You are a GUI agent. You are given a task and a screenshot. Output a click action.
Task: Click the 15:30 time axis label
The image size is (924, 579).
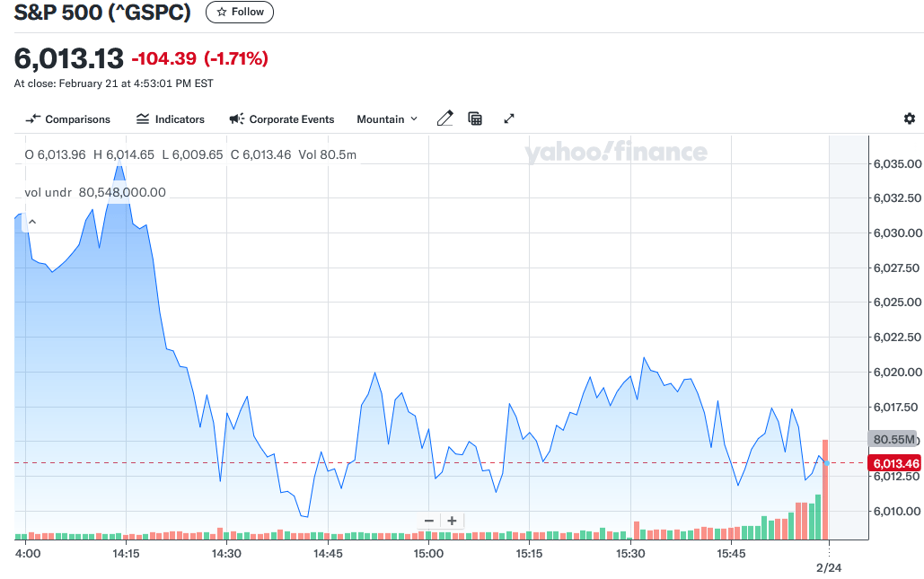pyautogui.click(x=630, y=554)
